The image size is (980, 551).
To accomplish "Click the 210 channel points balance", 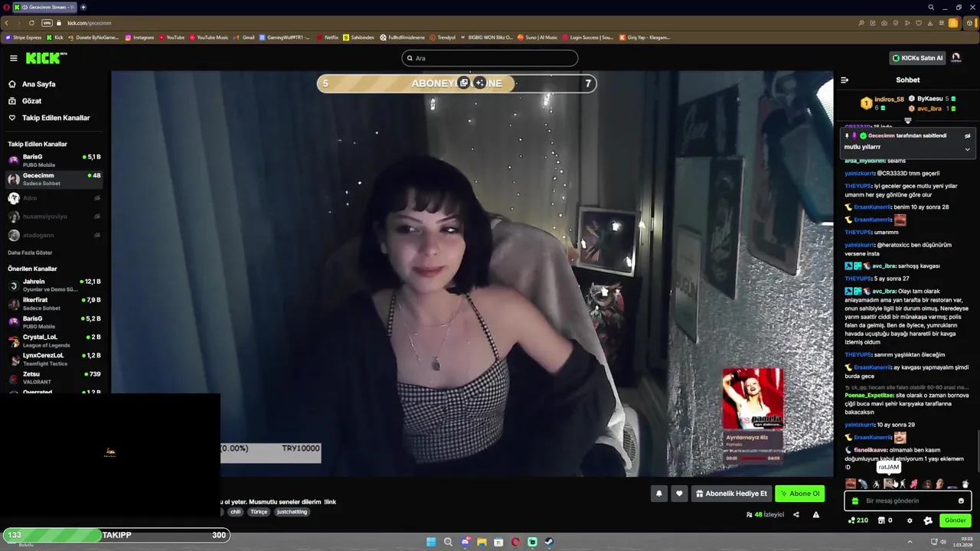I will coord(857,520).
